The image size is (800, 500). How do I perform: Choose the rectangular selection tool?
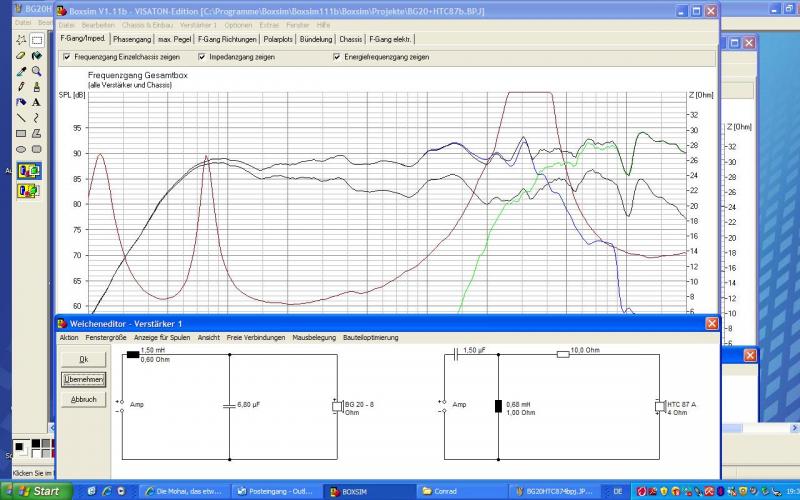point(37,40)
